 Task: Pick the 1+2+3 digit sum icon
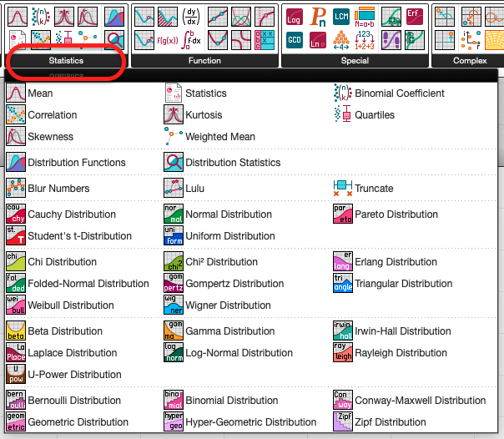coord(365,40)
